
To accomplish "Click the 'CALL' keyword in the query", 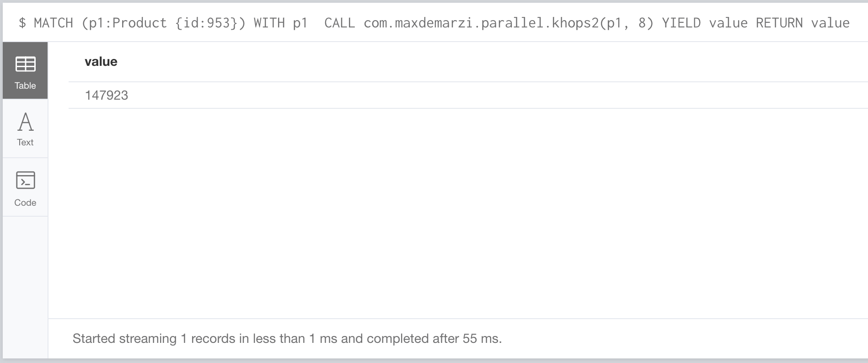I will tap(339, 23).
